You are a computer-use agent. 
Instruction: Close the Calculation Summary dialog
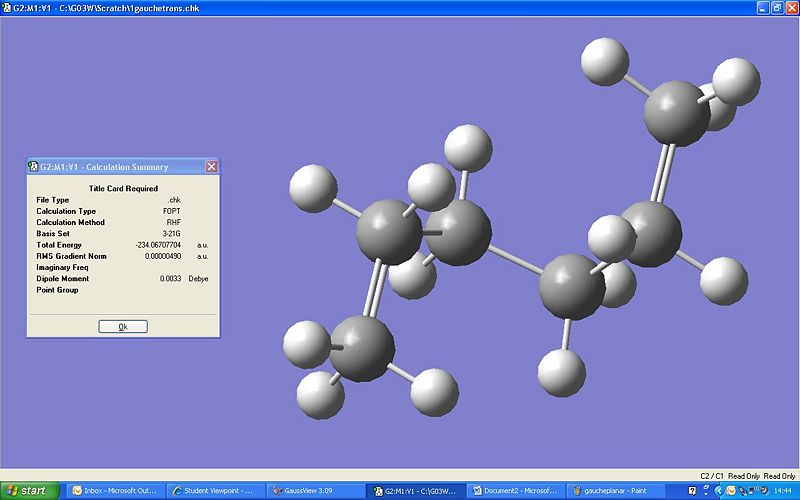[x=210, y=166]
